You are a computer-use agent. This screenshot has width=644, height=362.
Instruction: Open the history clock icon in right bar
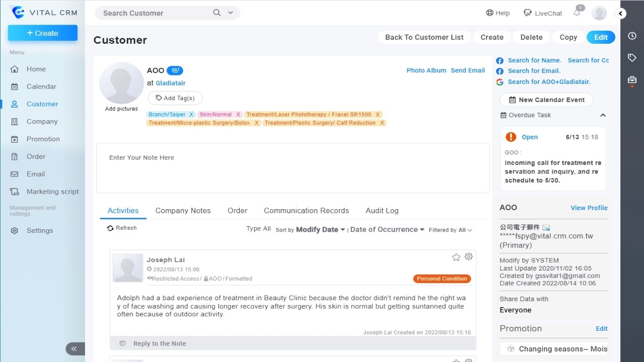pos(632,36)
